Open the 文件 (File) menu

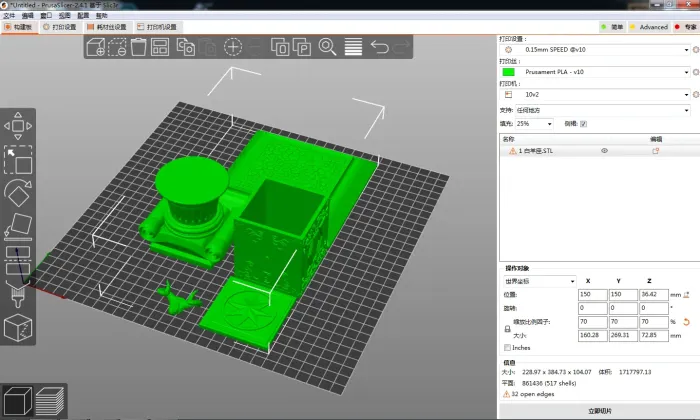[9, 16]
